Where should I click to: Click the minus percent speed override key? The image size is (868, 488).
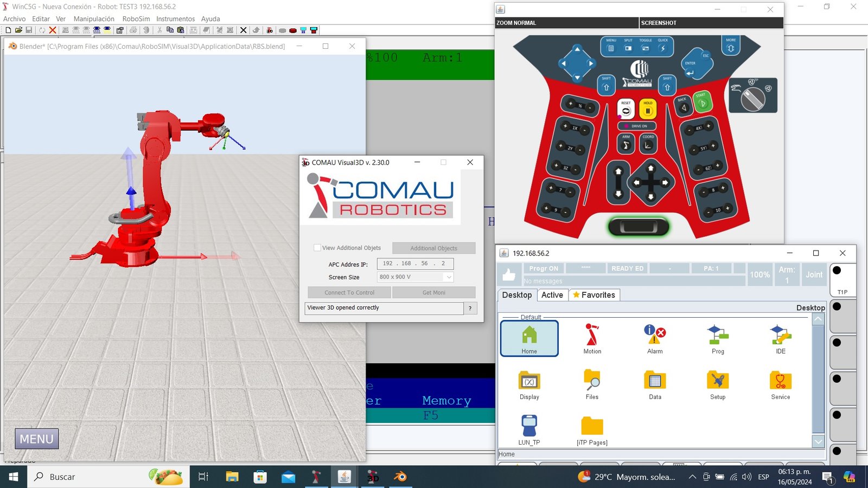point(589,108)
